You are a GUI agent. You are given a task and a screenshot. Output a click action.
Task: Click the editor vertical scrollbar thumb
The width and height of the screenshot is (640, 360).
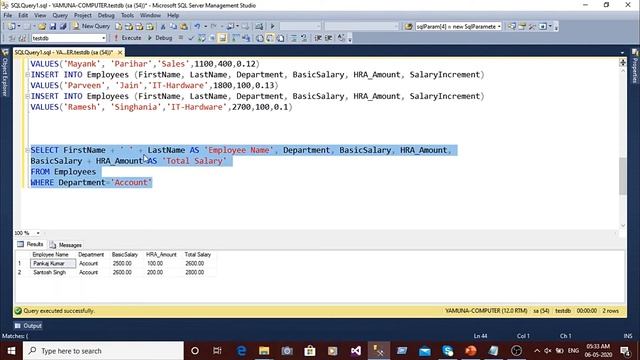pos(622,176)
